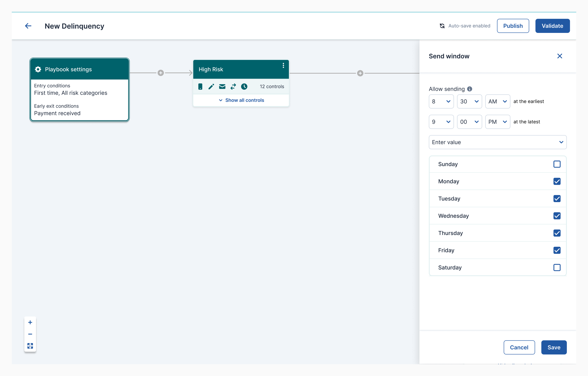Click the mobile phone icon in High Risk

200,86
